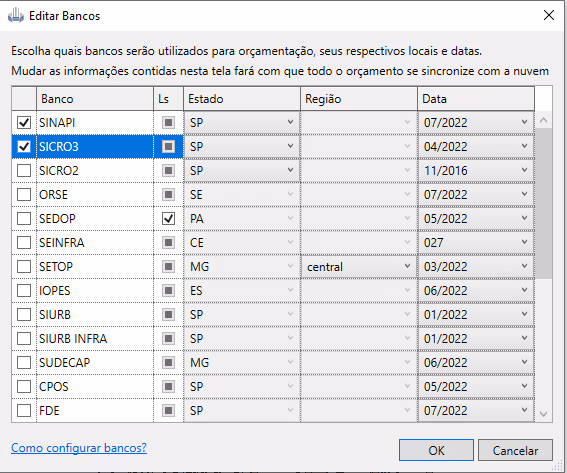This screenshot has height=473, width=567.
Task: Open the Como configurar bancos? link
Action: click(x=79, y=448)
